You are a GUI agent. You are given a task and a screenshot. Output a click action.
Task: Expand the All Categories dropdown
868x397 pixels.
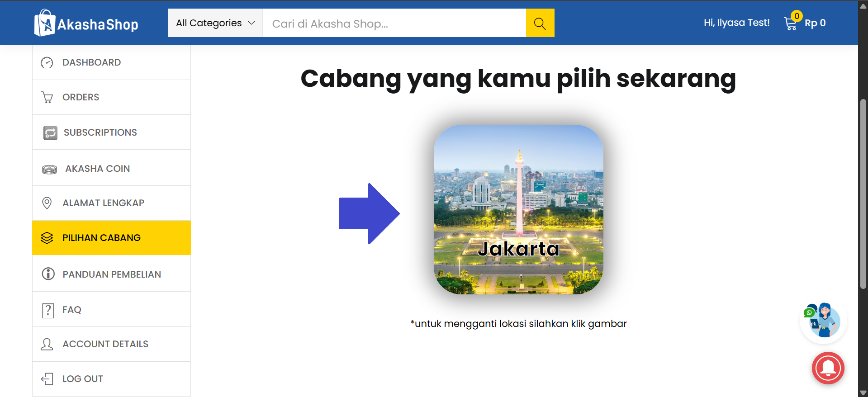215,23
